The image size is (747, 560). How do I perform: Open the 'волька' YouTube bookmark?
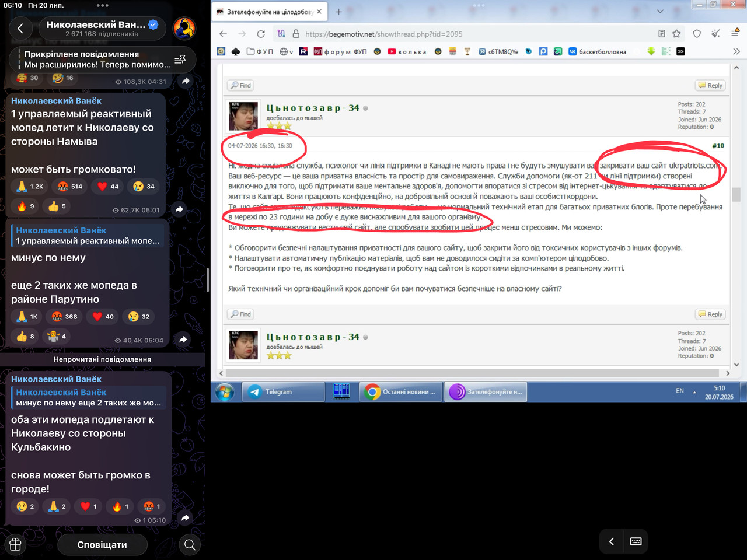coord(407,51)
